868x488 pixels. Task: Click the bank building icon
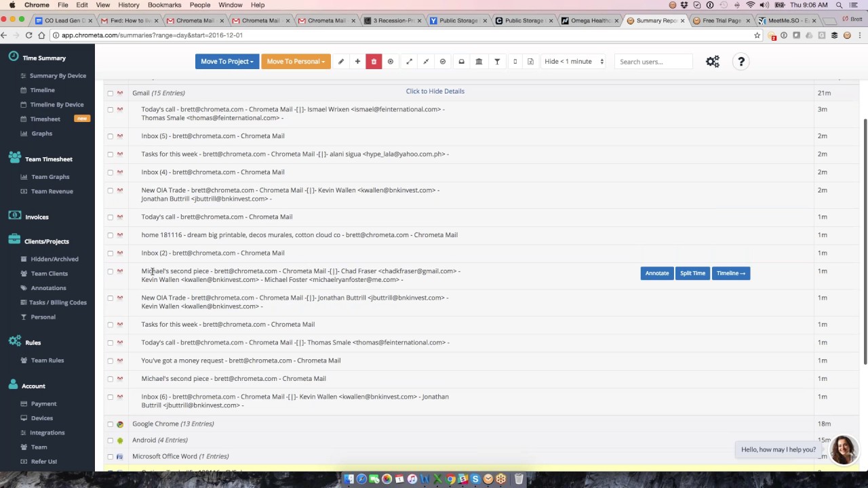point(479,62)
